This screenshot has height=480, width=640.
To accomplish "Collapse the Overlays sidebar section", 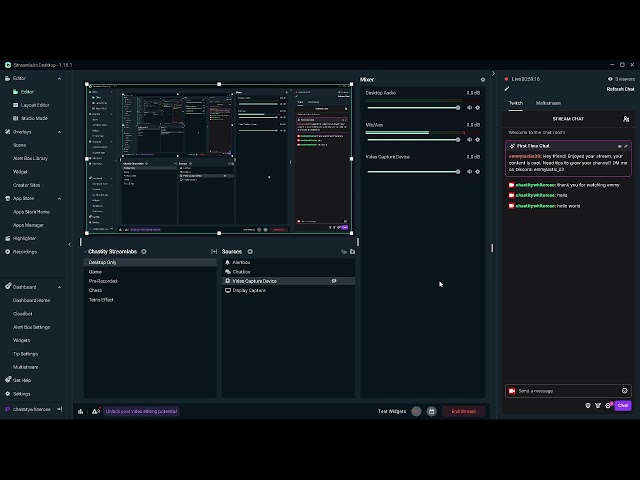I will (59, 132).
